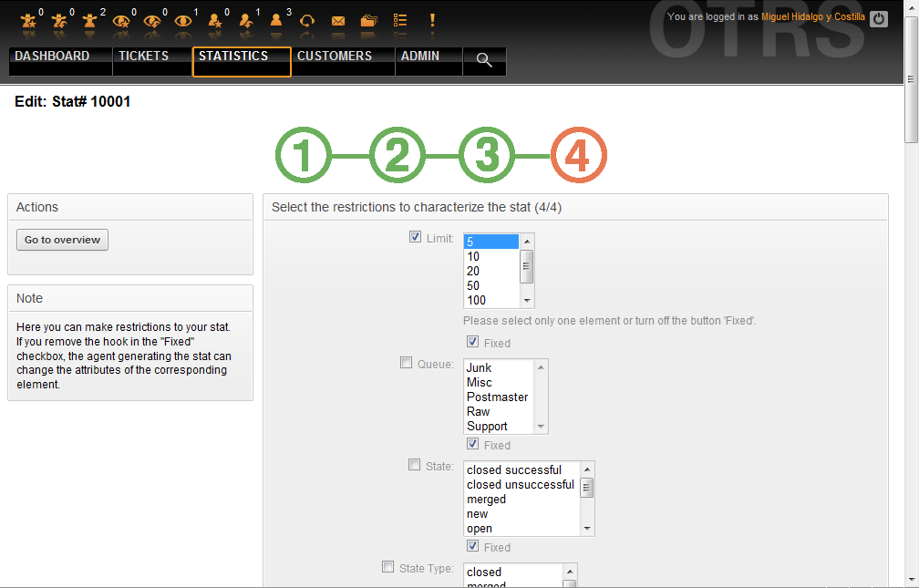The height and width of the screenshot is (588, 919).
Task: Open the checklist icon in toolbar
Action: click(x=399, y=20)
